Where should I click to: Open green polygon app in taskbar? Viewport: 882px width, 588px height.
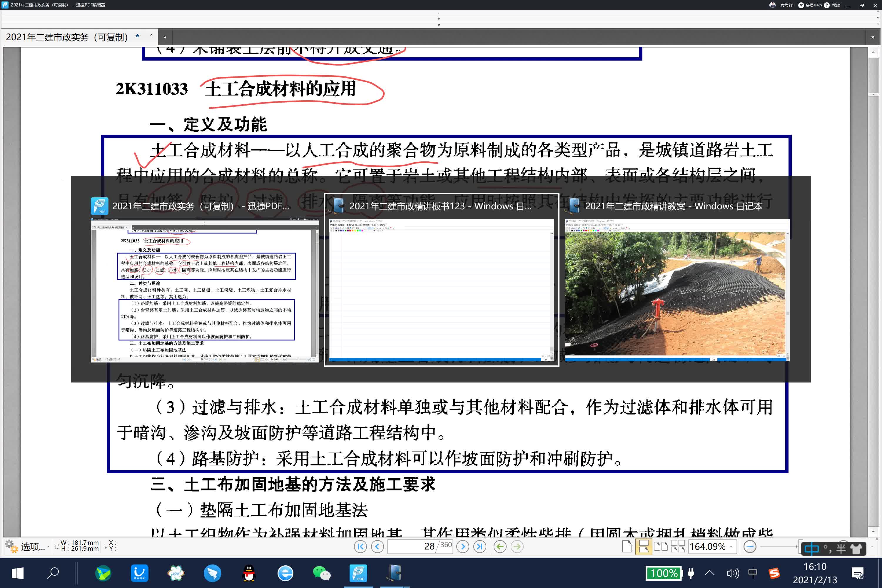103,573
